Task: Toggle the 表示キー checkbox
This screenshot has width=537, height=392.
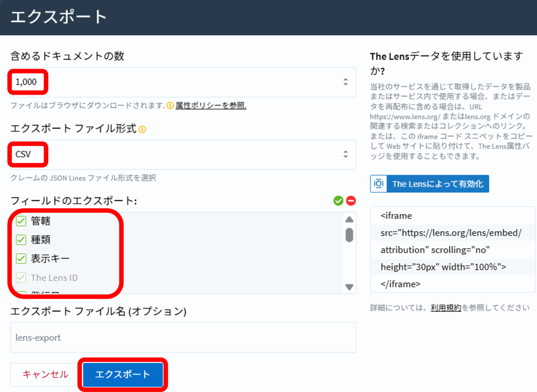Action: point(21,259)
